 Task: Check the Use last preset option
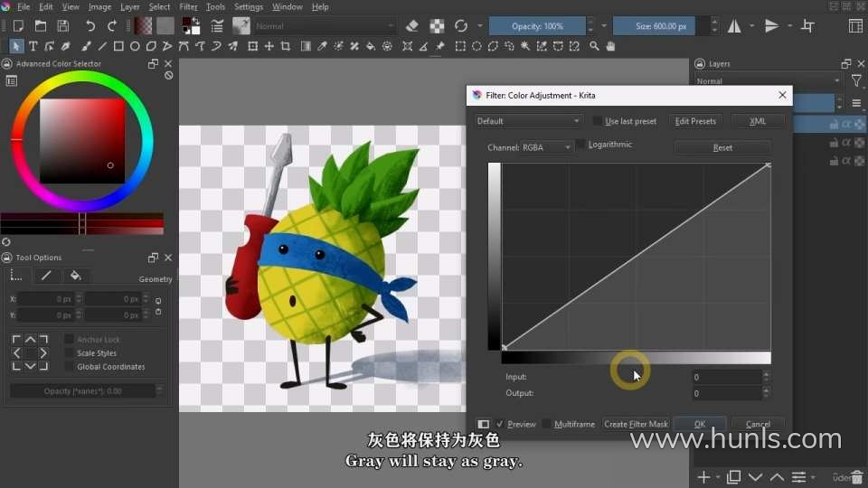pyautogui.click(x=598, y=121)
